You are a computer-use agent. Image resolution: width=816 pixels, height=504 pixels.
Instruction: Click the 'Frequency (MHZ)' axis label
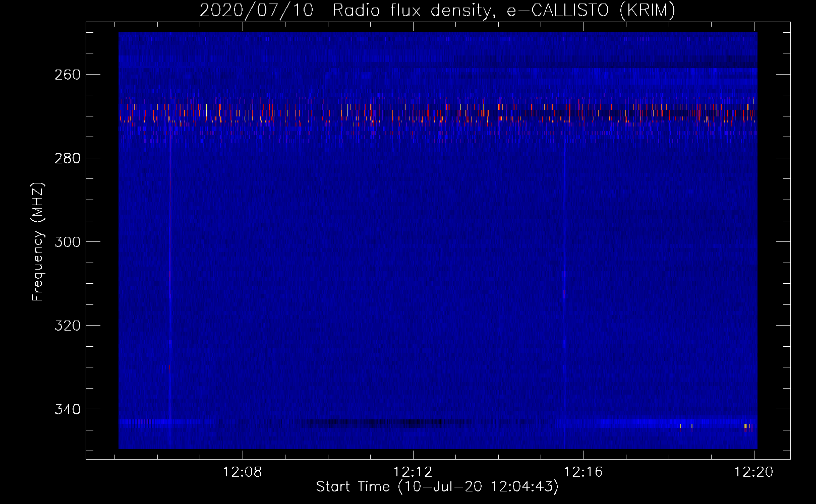pos(38,242)
